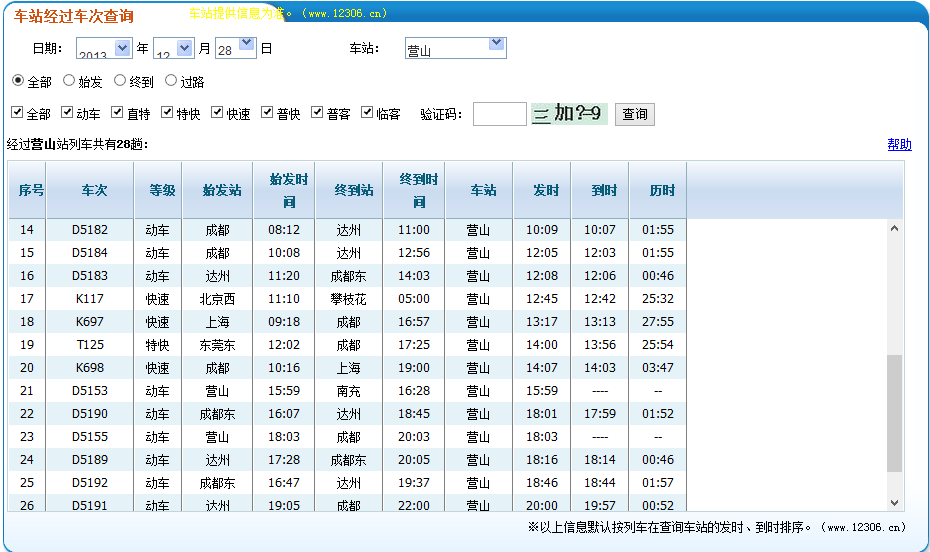Image resolution: width=930 pixels, height=552 pixels.
Task: Toggle the 特快 checkbox
Action: coord(168,113)
